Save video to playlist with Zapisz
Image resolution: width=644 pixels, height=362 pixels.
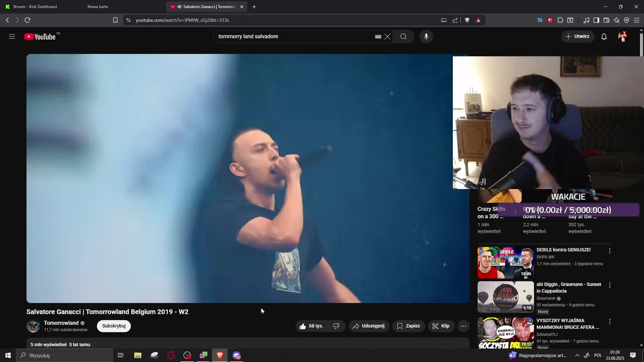pos(409,326)
